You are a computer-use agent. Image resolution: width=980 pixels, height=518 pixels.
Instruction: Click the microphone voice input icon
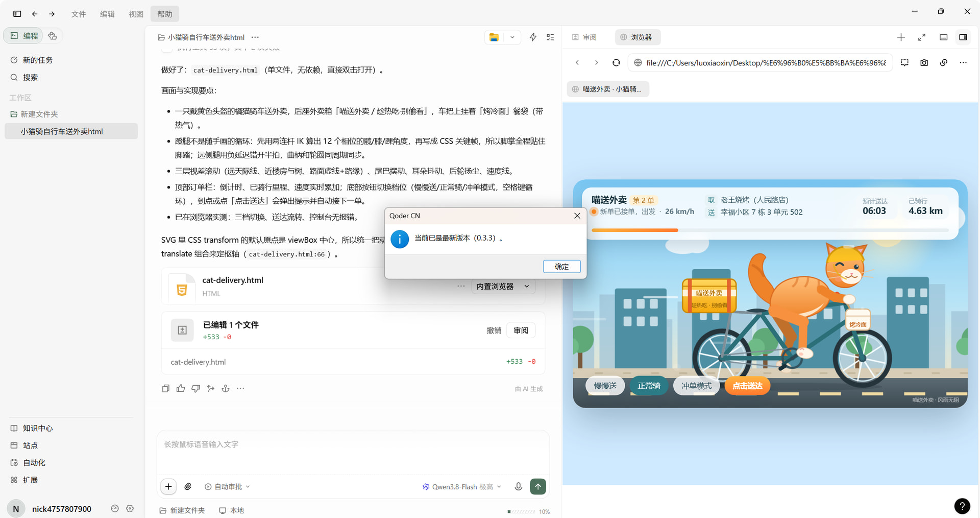pos(518,487)
